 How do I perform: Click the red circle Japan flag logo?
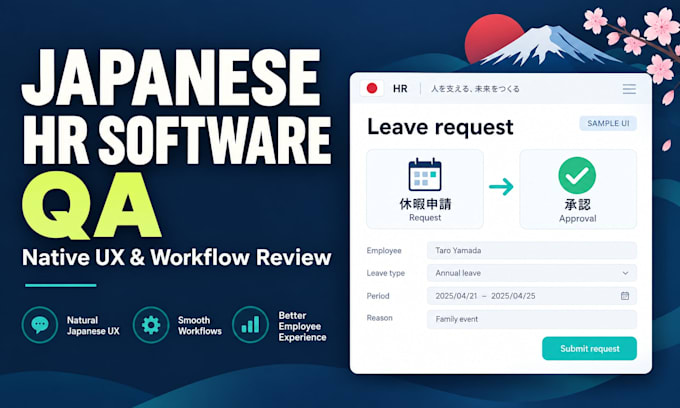coord(372,88)
